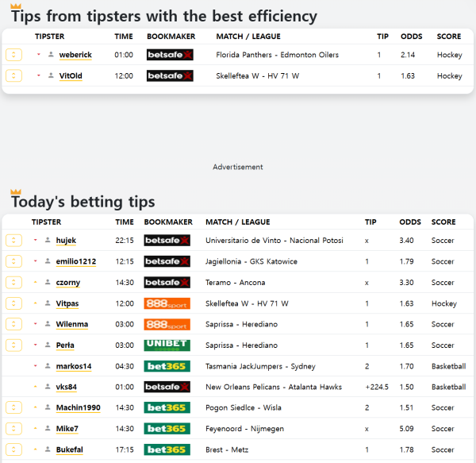Click the ODDS column header in Today's tips

point(410,222)
